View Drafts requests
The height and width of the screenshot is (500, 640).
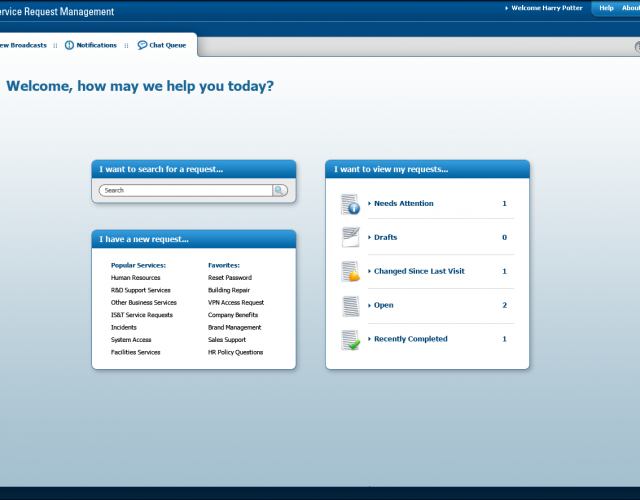[385, 237]
